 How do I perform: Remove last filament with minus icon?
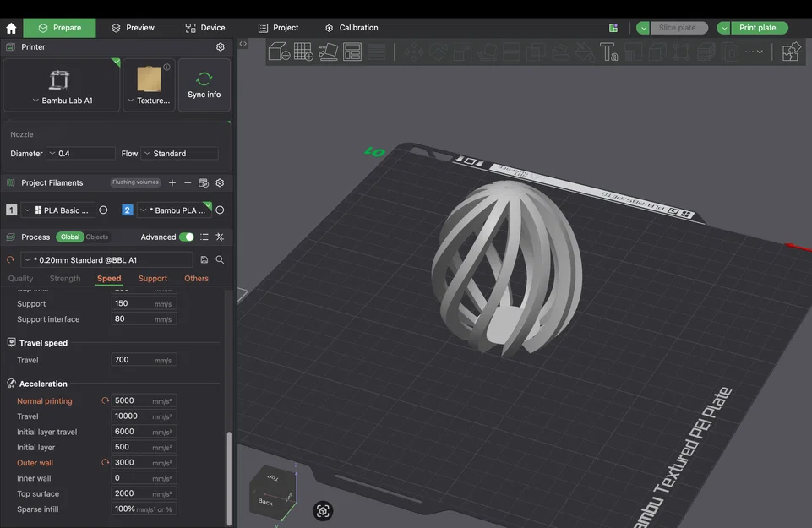pos(188,182)
